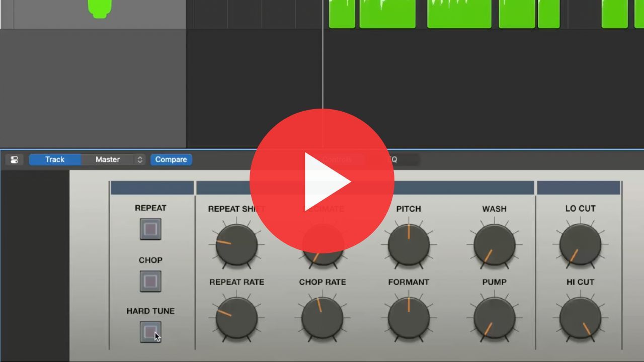This screenshot has height=362, width=644.
Task: Switch to the Master tab
Action: [108, 159]
